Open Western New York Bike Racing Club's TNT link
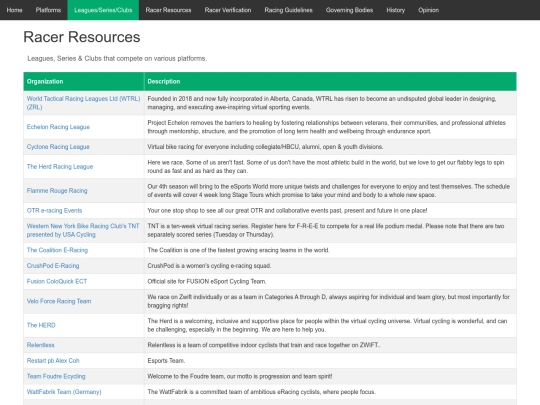 (83, 230)
